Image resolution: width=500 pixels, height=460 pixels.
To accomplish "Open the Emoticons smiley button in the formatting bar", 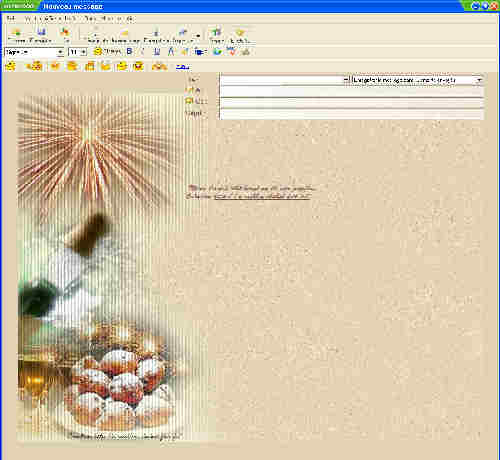I will (x=107, y=52).
